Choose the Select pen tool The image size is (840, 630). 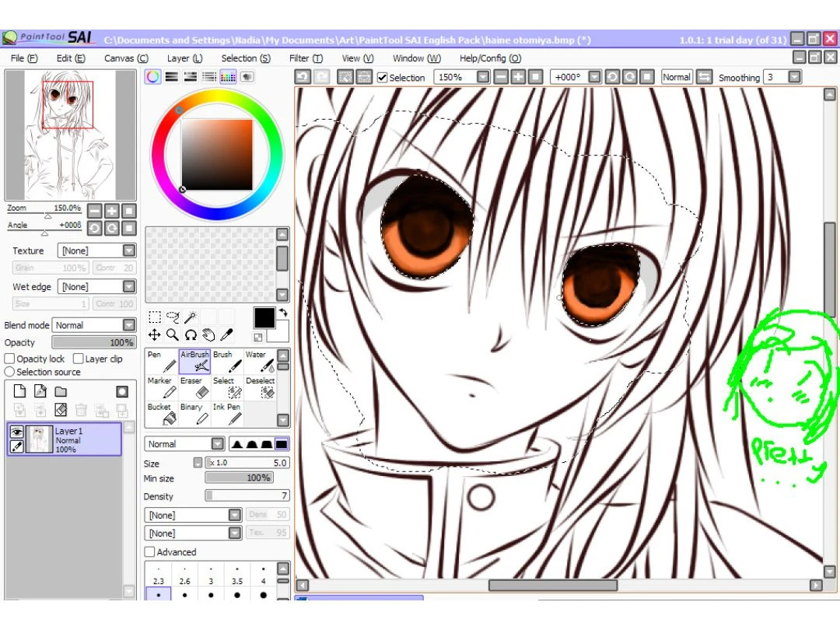pos(227,388)
